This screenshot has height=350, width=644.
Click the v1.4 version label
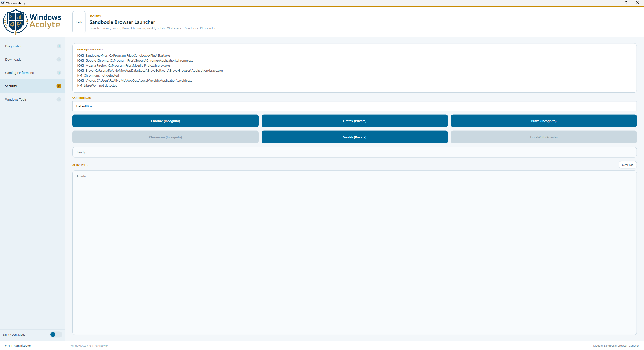point(7,346)
